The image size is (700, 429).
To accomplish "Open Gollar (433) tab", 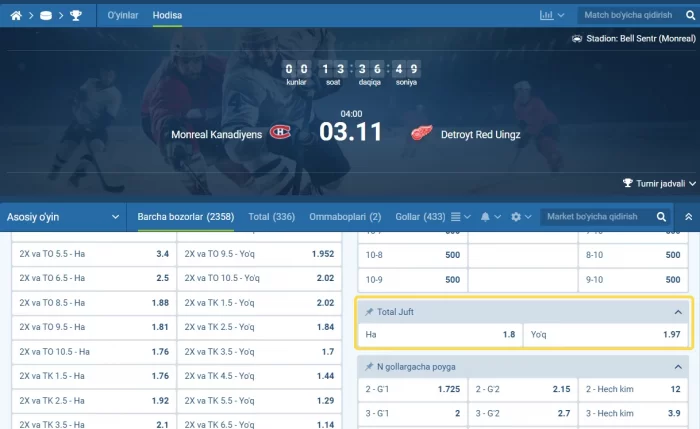I will tap(420, 217).
